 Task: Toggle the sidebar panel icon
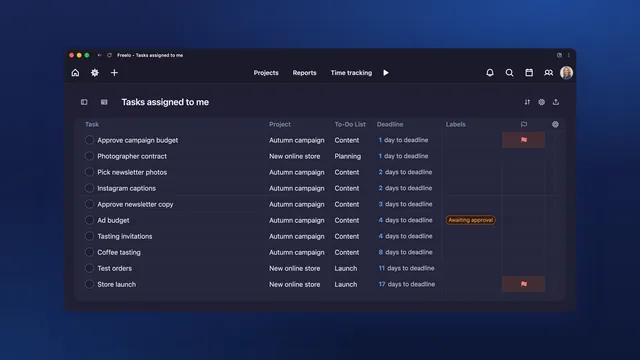(x=84, y=102)
